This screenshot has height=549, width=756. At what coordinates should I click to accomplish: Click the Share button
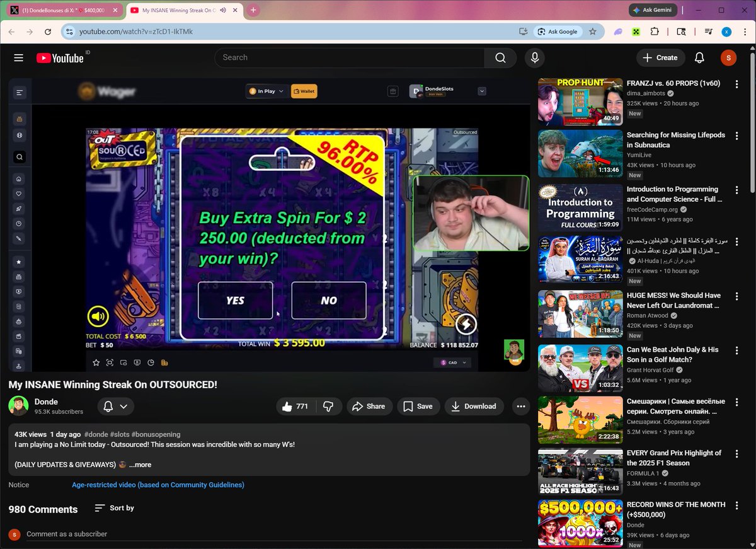(x=369, y=407)
